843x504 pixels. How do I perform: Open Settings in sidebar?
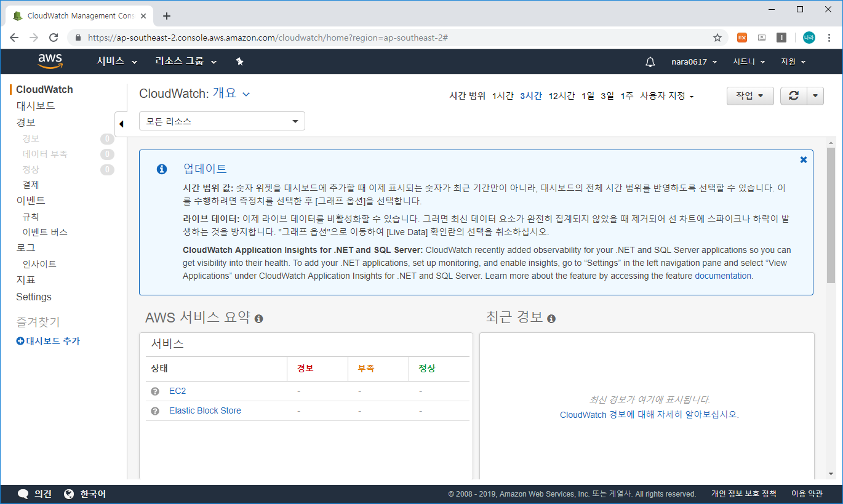tap(34, 297)
